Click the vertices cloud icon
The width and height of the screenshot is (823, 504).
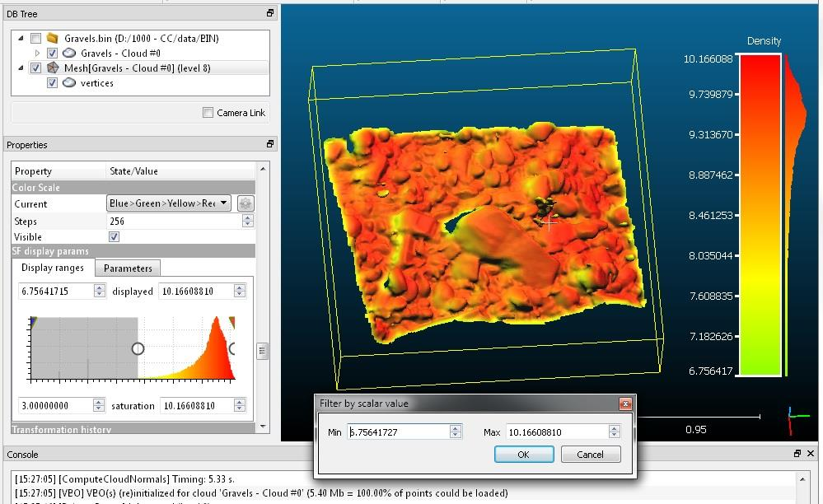69,83
